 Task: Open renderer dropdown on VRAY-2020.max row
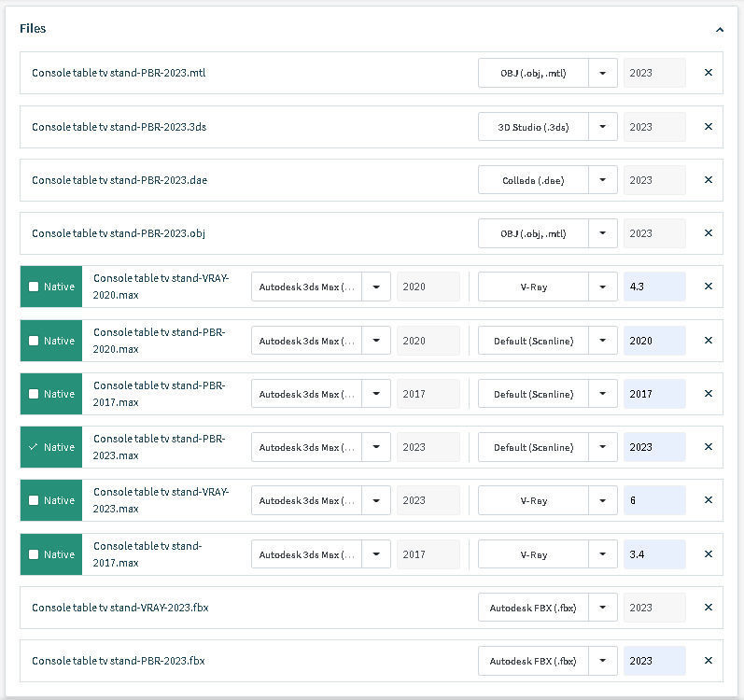click(603, 287)
